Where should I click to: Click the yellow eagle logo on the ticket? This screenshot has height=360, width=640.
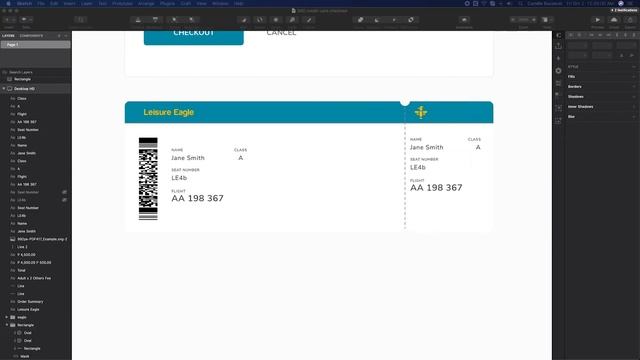421,112
